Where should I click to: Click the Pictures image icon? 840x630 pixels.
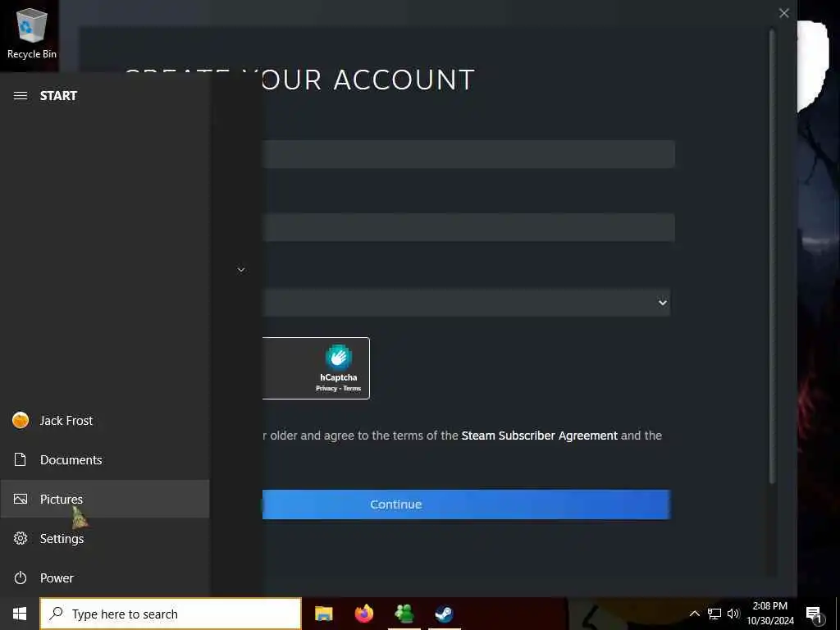click(21, 500)
